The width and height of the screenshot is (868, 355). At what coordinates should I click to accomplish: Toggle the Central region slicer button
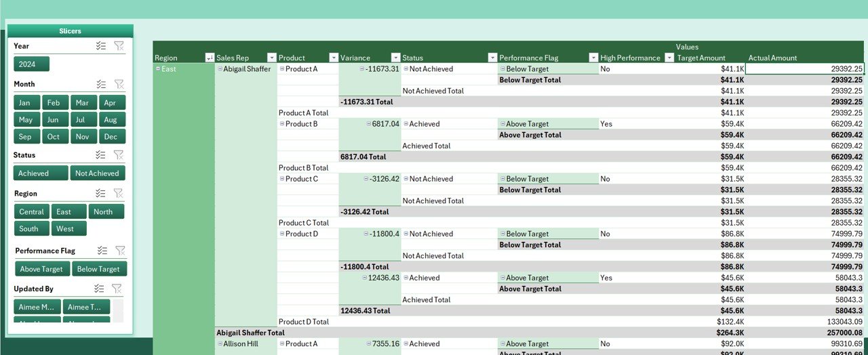(x=31, y=212)
